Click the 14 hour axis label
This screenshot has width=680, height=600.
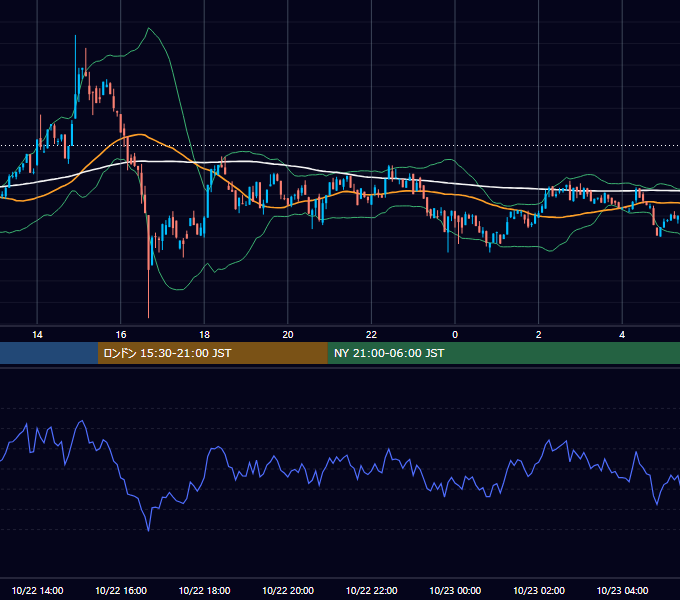click(37, 335)
